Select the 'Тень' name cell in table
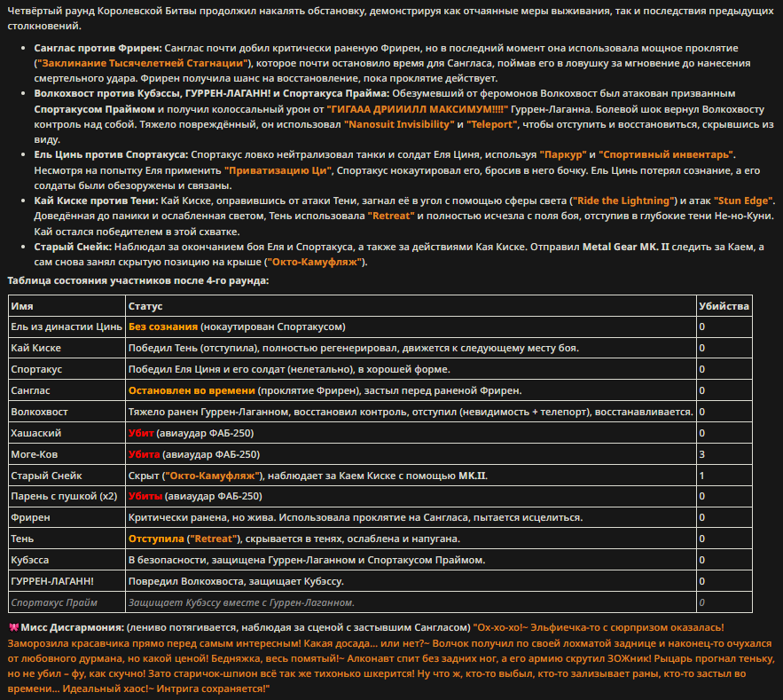This screenshot has width=783, height=700. (x=67, y=539)
